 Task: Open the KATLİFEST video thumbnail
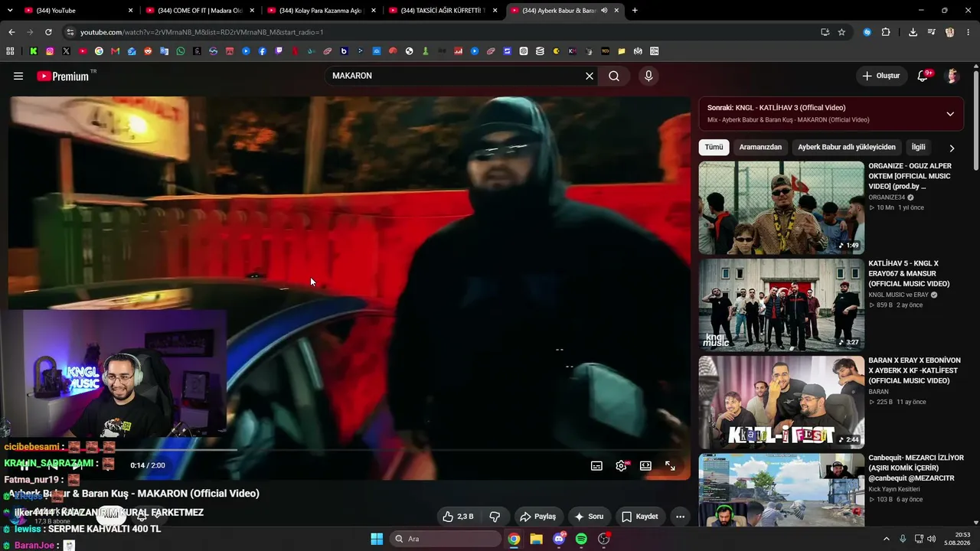tap(781, 402)
